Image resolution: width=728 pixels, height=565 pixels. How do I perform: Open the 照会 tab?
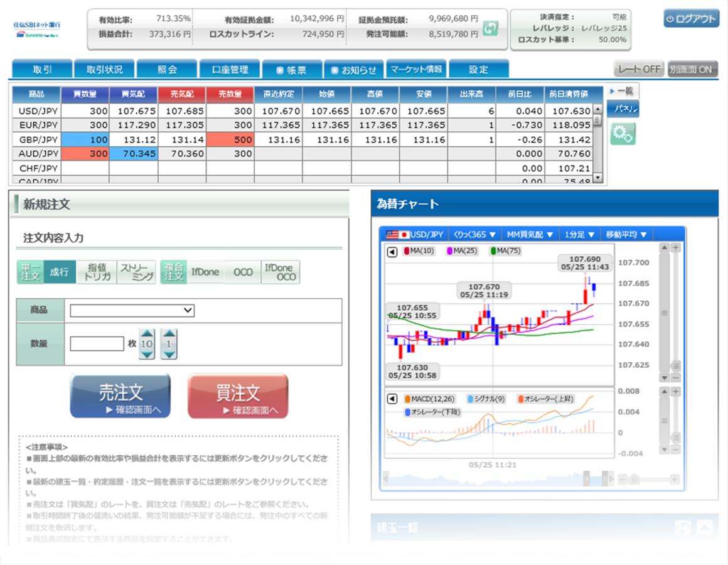click(x=167, y=69)
